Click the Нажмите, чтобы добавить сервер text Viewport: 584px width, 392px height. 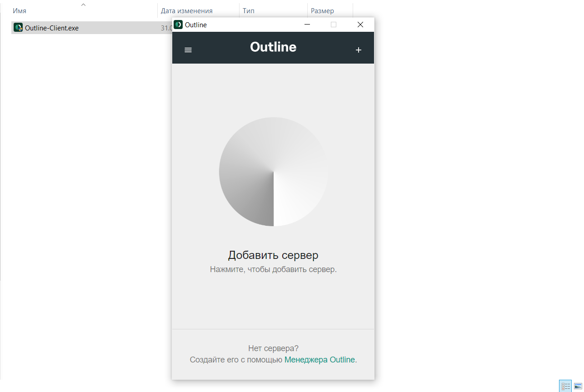click(273, 269)
